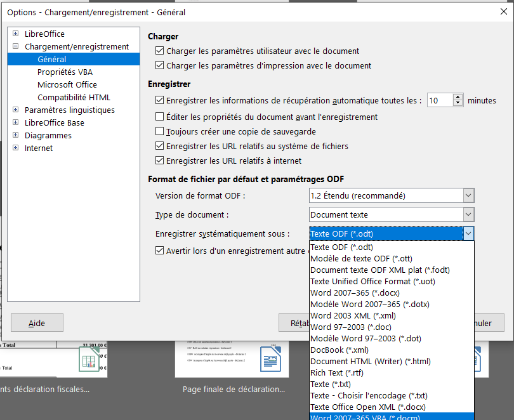Disable automatic recovery information saving checkbox
Screen dimensions: 514x420
click(160, 100)
